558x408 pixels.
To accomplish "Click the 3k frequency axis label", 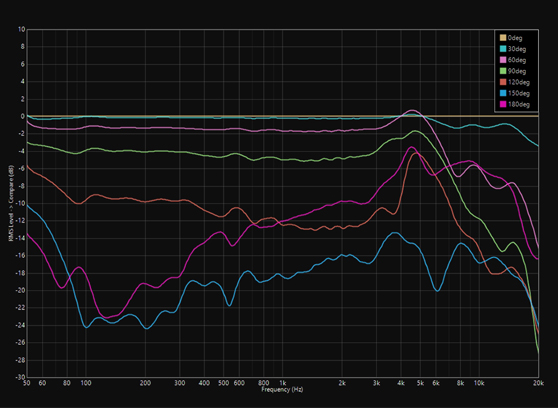I will coord(377,383).
